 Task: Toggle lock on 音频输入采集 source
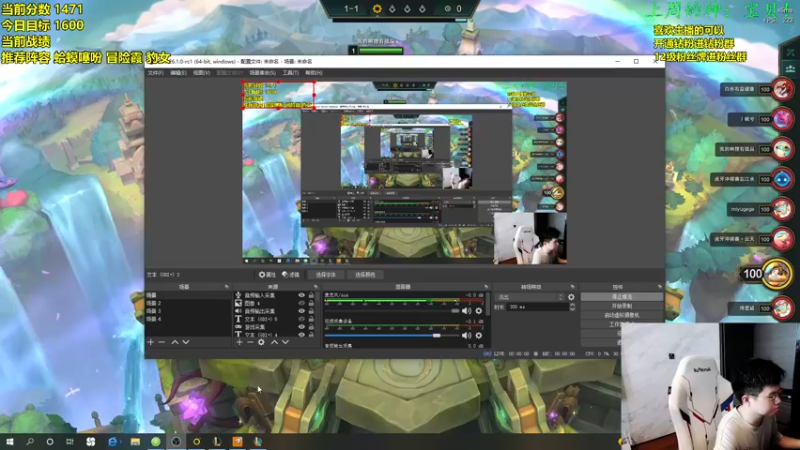tap(311, 295)
